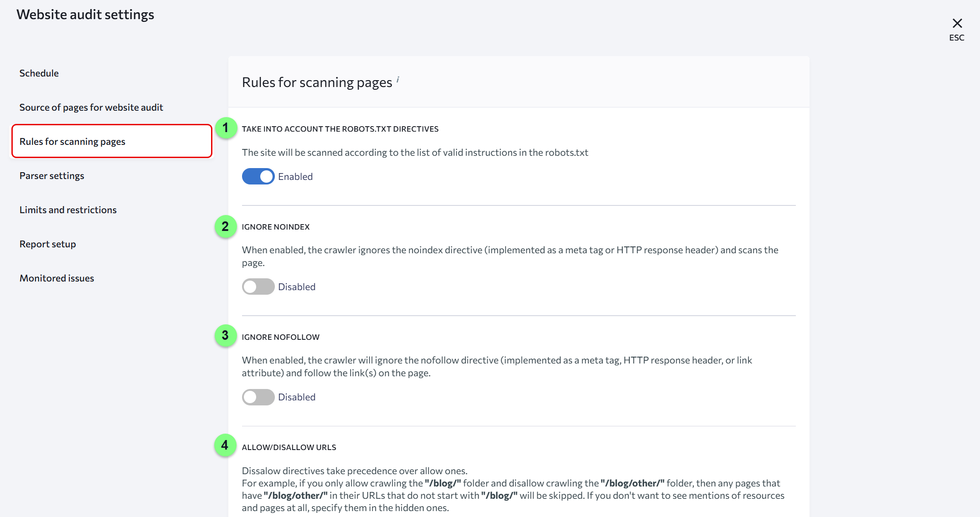
Task: Click the 'Ignore Nofollow' heading
Action: point(281,337)
